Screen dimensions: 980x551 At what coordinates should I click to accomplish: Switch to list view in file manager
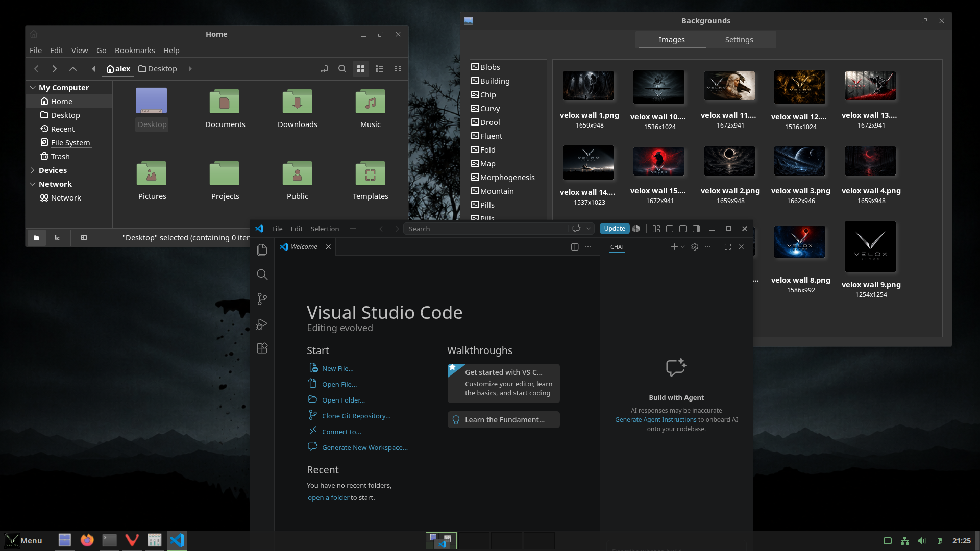(x=379, y=69)
